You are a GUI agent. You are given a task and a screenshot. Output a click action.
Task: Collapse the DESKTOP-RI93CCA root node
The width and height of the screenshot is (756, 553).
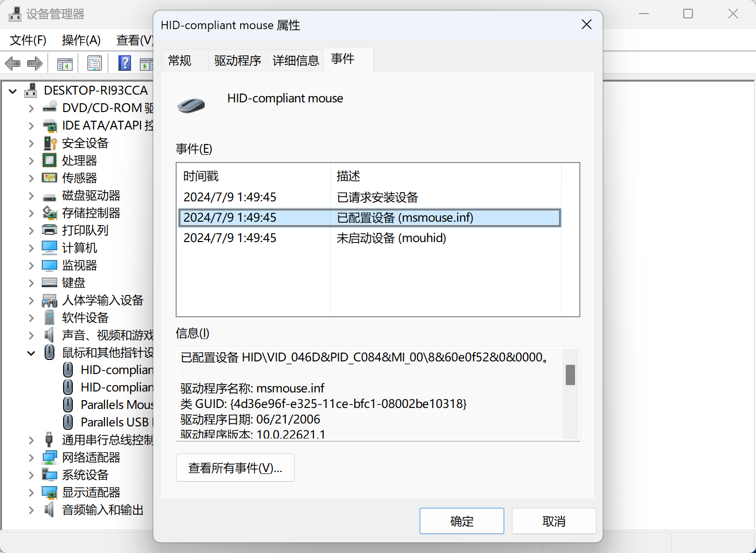pos(13,91)
